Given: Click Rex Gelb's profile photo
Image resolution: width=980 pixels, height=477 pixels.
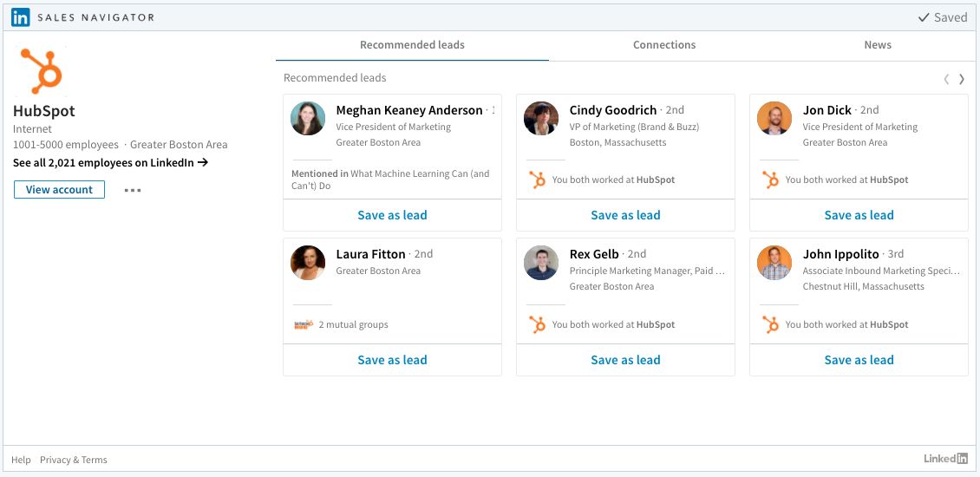Looking at the screenshot, I should click(x=541, y=263).
